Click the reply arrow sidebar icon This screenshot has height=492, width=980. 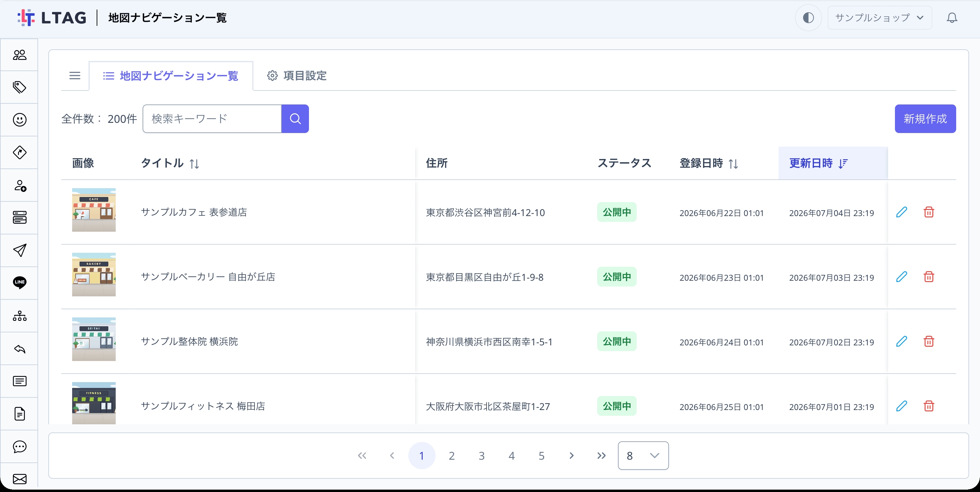click(19, 348)
